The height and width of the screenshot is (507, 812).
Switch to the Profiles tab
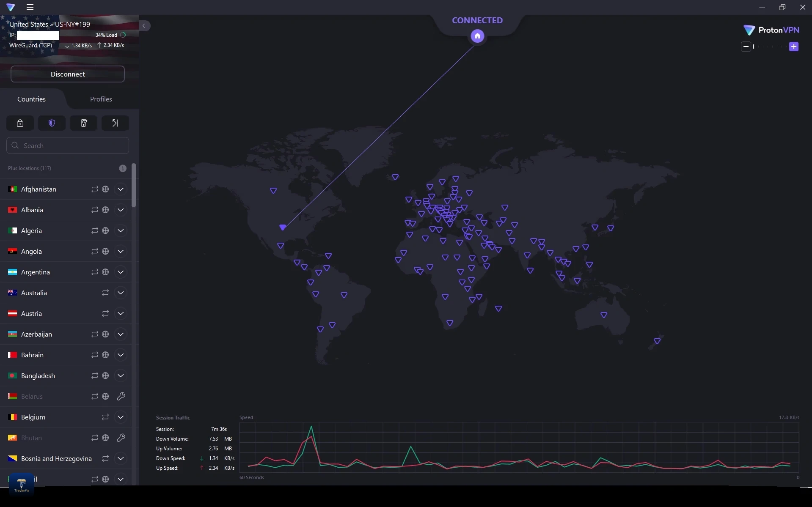click(x=101, y=99)
